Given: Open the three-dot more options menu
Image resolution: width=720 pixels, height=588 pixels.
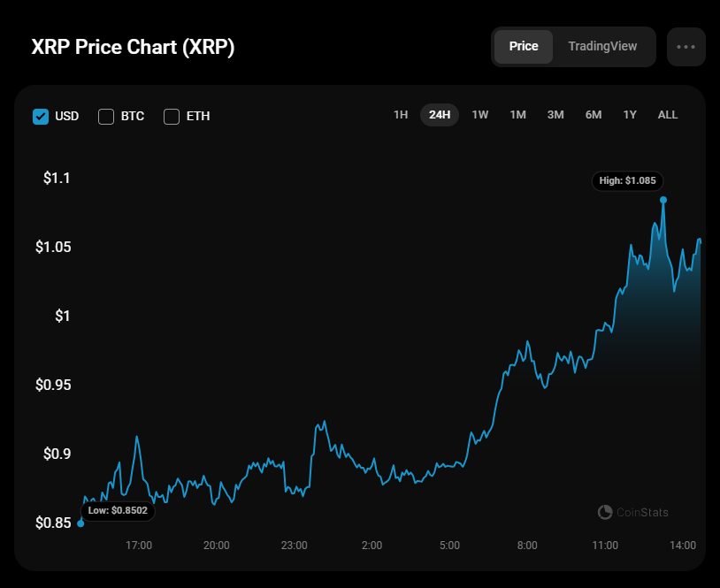Looking at the screenshot, I should pyautogui.click(x=686, y=47).
